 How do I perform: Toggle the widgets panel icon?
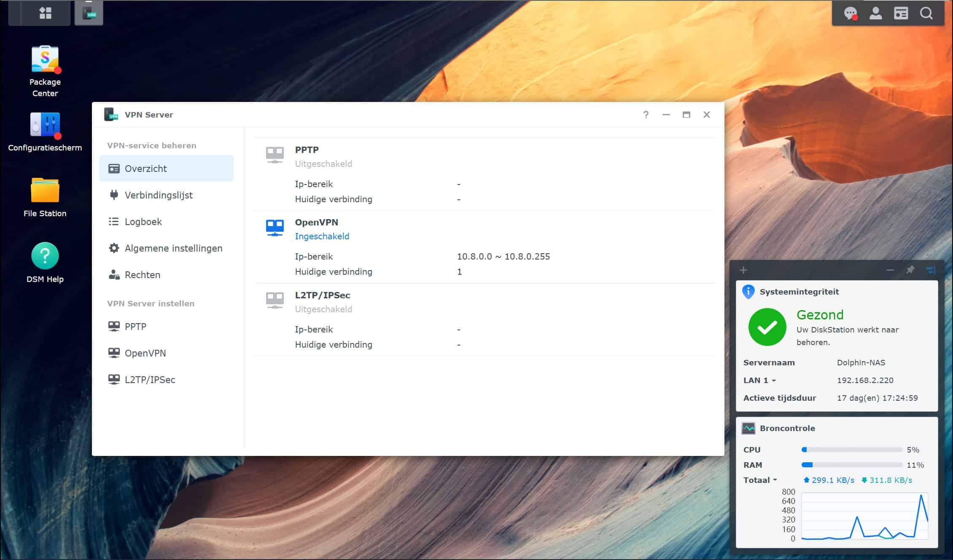(901, 13)
